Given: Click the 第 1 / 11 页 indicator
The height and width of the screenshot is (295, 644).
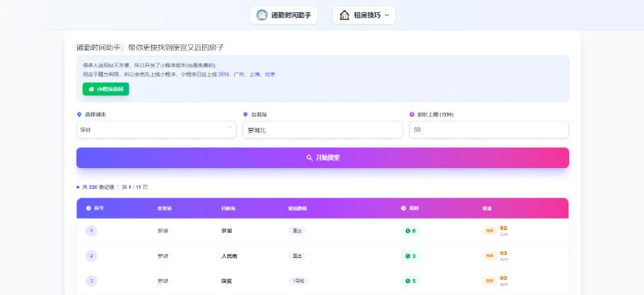Looking at the screenshot, I should [134, 187].
